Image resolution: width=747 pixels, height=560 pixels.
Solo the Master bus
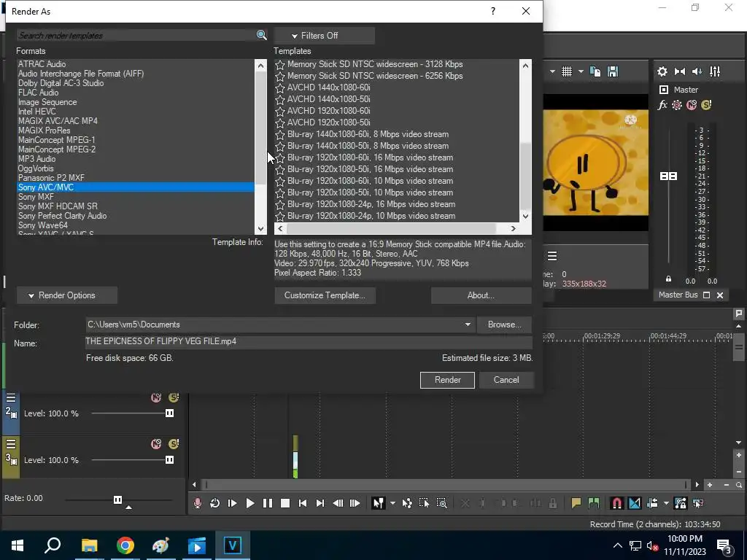pos(706,105)
